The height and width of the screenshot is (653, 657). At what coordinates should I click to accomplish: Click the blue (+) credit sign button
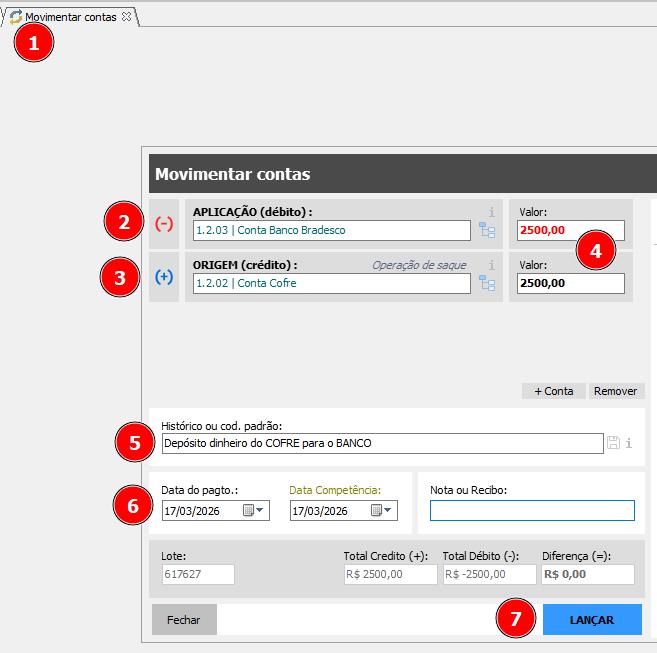pos(163,277)
